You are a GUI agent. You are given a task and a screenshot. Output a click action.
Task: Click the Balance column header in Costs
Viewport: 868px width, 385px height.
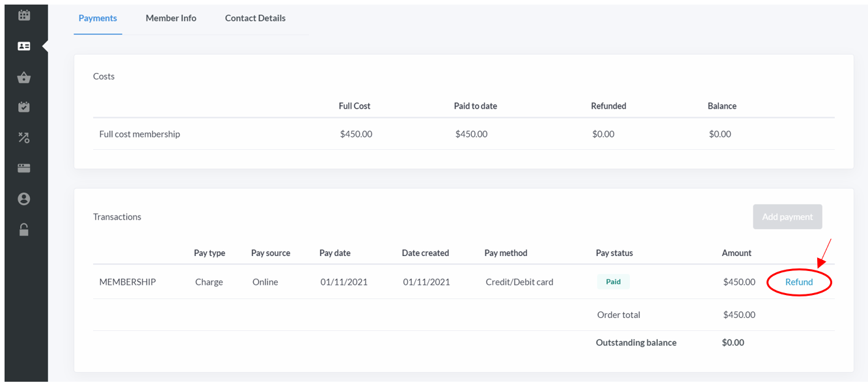(722, 106)
